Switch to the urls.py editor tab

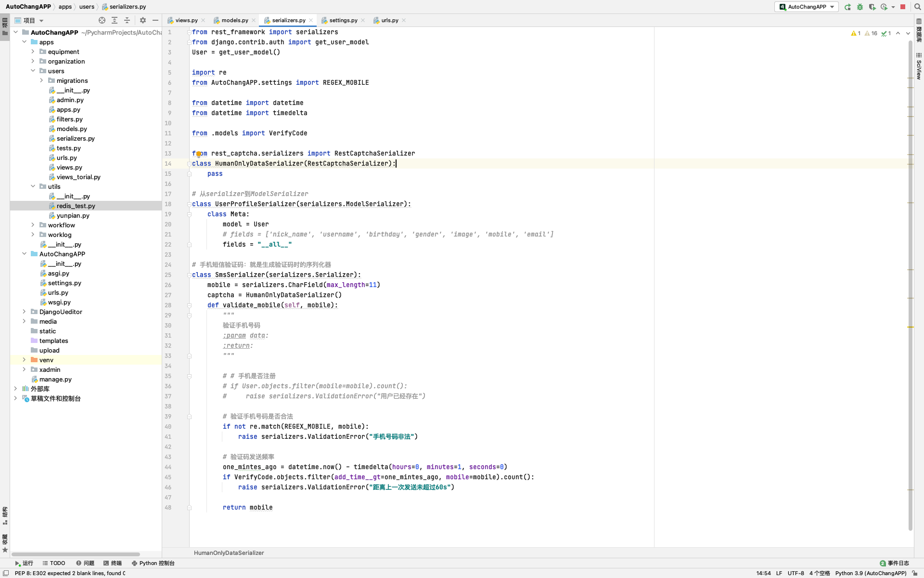coord(390,20)
